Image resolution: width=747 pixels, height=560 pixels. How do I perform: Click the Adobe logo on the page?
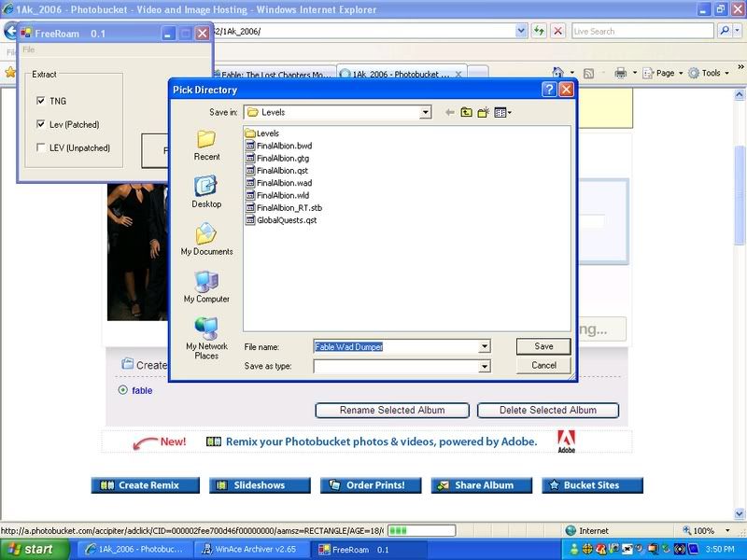coord(567,441)
